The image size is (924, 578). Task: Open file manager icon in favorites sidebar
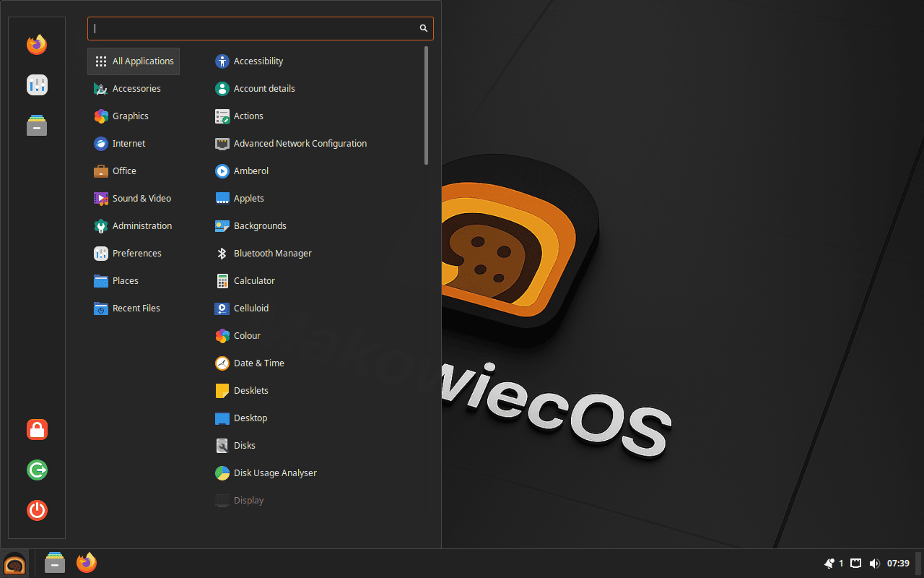click(37, 126)
